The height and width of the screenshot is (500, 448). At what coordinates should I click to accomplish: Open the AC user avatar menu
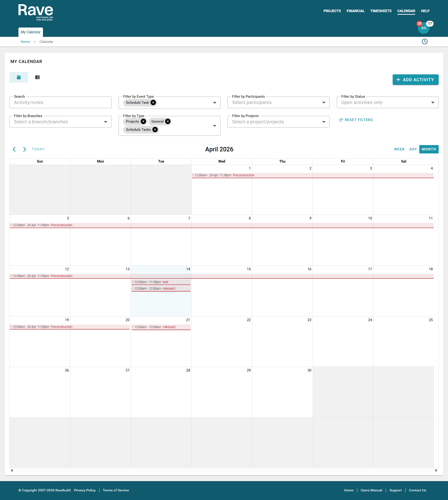tap(424, 28)
